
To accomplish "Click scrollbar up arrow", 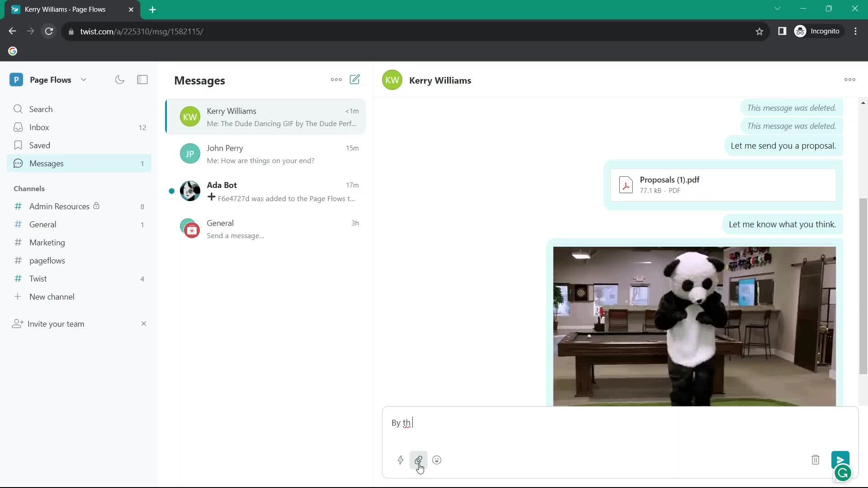I will [x=863, y=103].
